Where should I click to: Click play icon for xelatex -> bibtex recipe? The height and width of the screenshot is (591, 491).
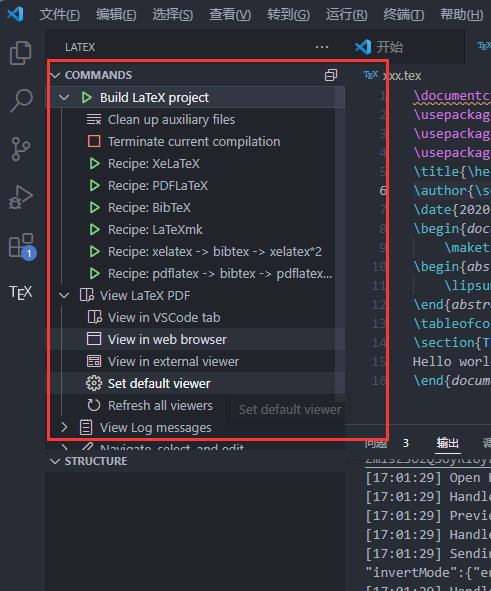95,251
